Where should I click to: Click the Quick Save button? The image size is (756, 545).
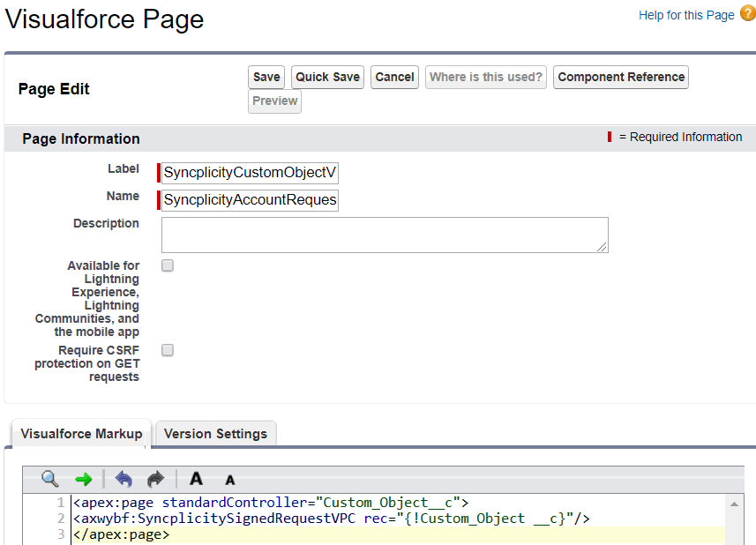click(327, 77)
